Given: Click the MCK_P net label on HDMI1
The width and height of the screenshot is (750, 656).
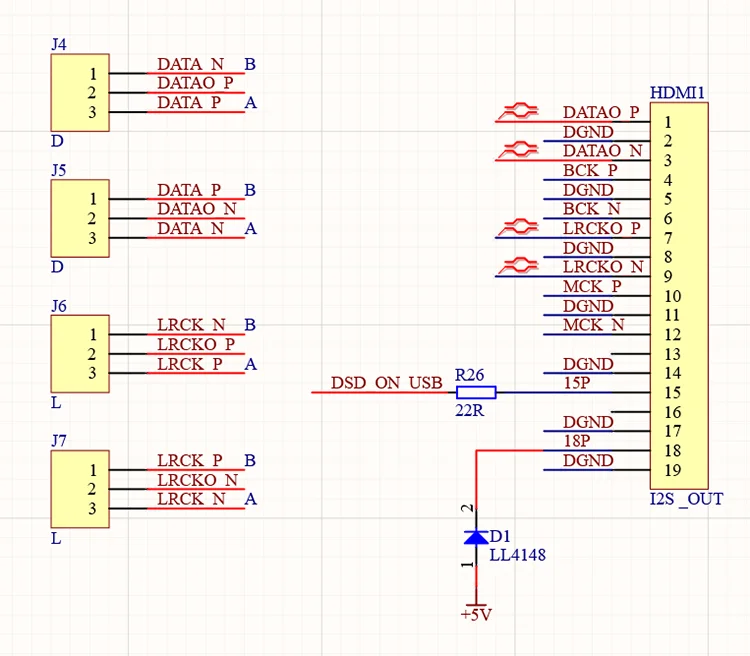Looking at the screenshot, I should (592, 286).
